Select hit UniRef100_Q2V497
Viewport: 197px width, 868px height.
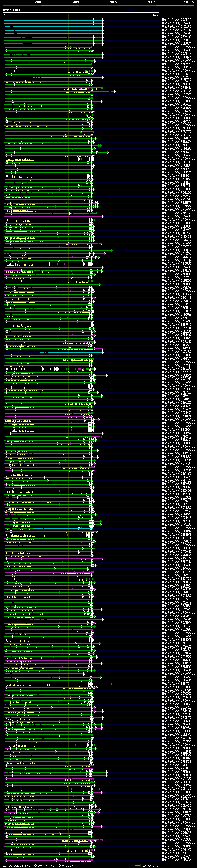[x=177, y=267]
